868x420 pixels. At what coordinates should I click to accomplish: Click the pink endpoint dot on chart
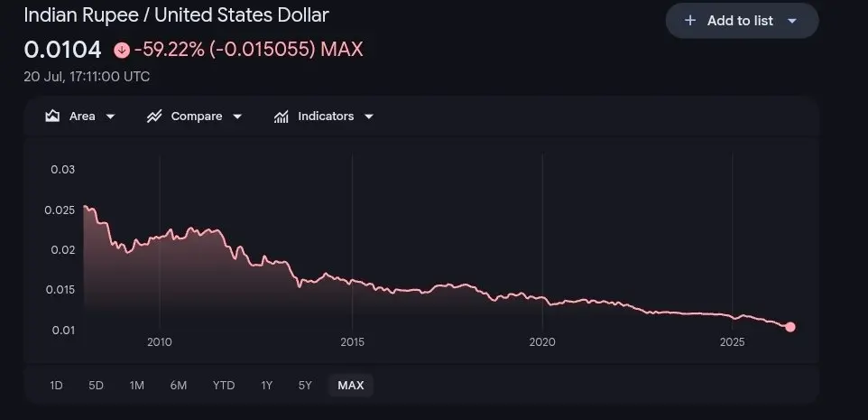790,327
